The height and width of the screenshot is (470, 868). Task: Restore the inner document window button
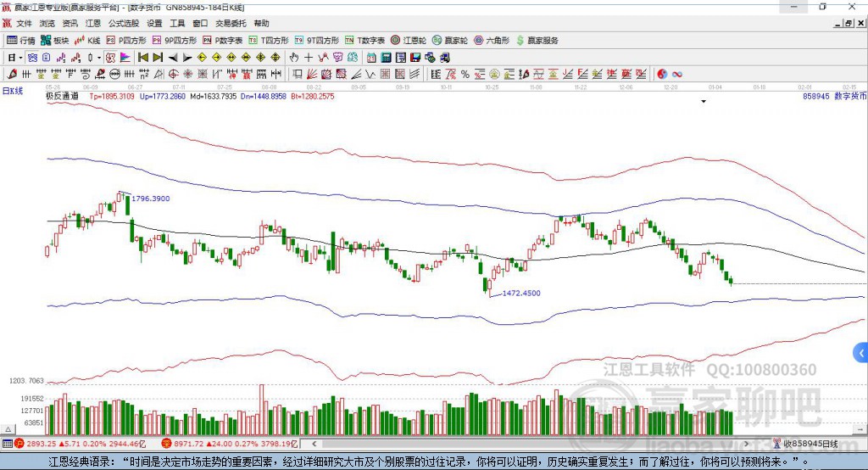(x=849, y=23)
